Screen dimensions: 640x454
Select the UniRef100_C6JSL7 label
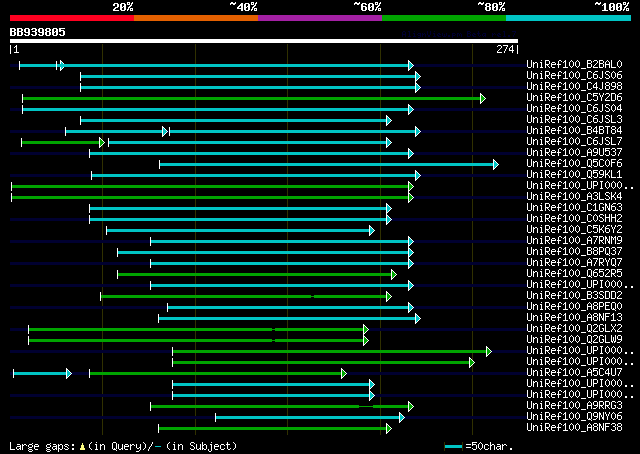pos(574,142)
